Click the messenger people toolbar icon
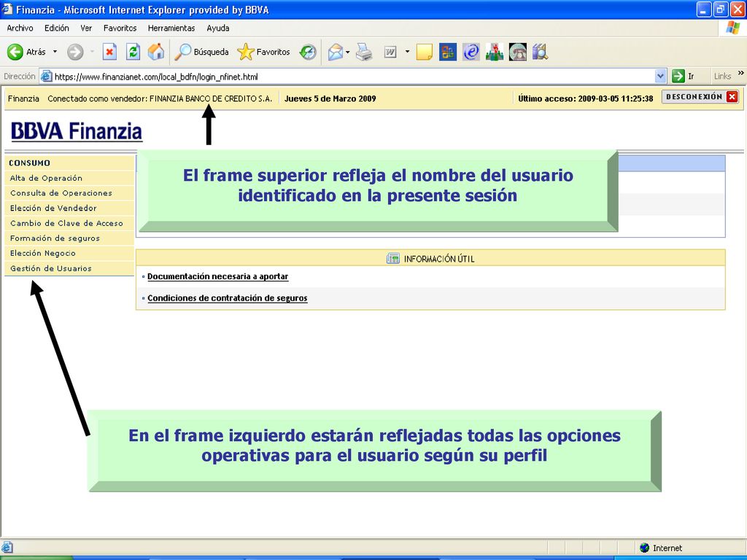 [x=494, y=52]
